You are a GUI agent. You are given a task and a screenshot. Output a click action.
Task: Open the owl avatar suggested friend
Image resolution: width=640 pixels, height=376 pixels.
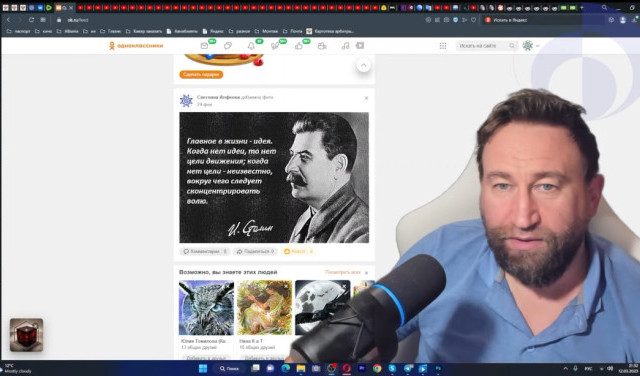click(x=206, y=307)
